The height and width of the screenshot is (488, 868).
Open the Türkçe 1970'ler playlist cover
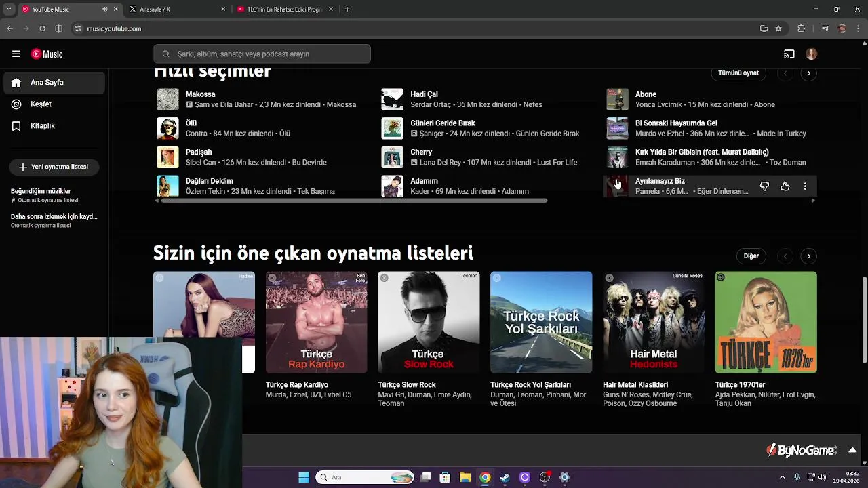[766, 323]
